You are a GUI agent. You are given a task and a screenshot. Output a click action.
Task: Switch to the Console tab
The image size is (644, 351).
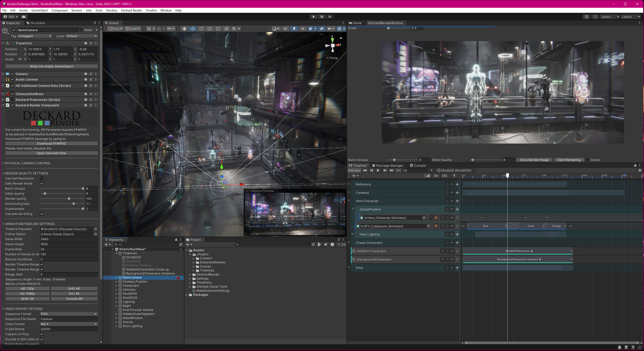point(418,165)
